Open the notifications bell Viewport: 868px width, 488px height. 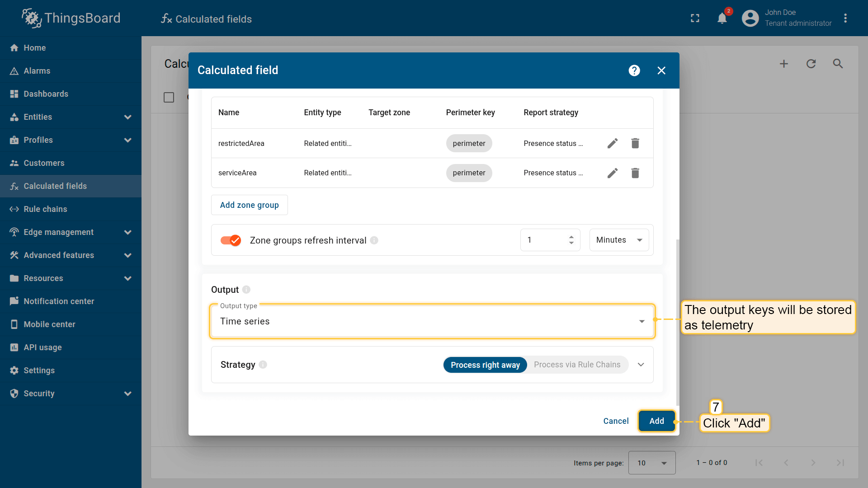722,19
